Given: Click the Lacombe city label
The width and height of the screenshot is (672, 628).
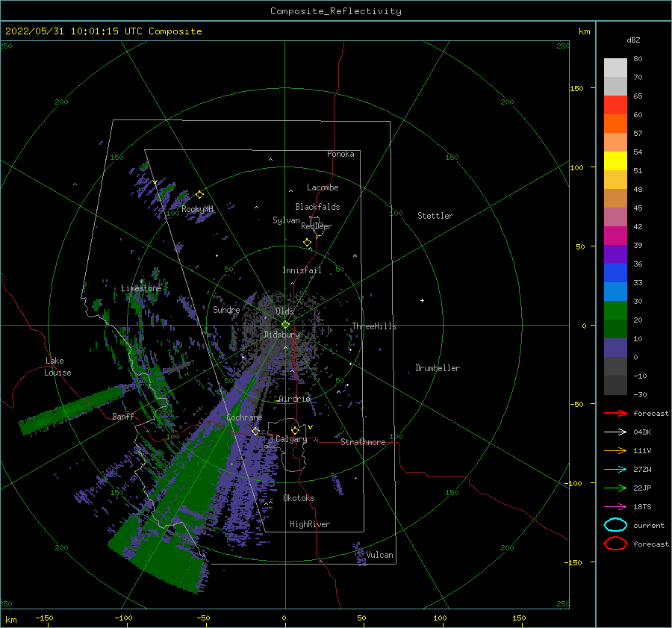Looking at the screenshot, I should [x=323, y=187].
